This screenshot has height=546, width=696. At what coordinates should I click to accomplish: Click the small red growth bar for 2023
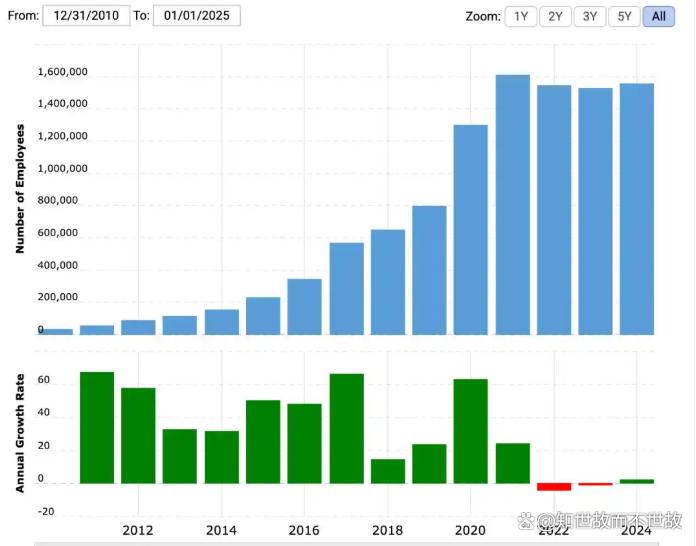596,484
